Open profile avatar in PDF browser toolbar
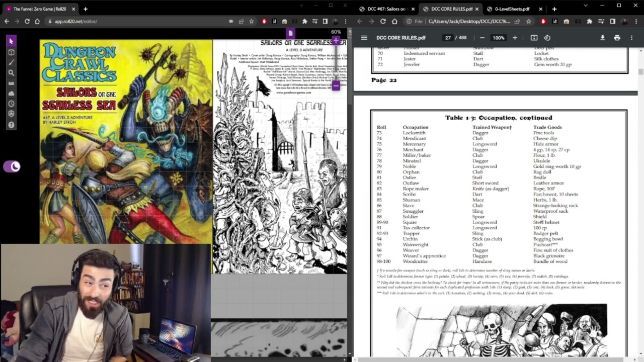The width and height of the screenshot is (644, 362). [624, 21]
